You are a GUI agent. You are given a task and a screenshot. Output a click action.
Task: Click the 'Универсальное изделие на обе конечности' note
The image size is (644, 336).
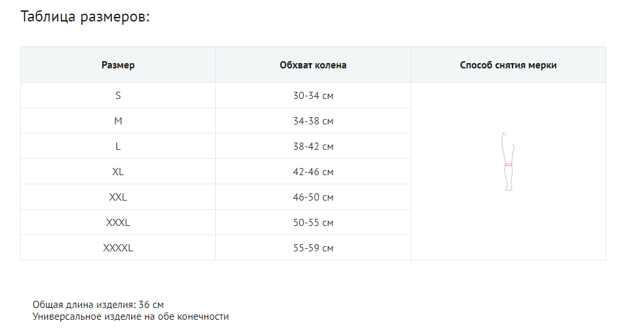(x=131, y=316)
